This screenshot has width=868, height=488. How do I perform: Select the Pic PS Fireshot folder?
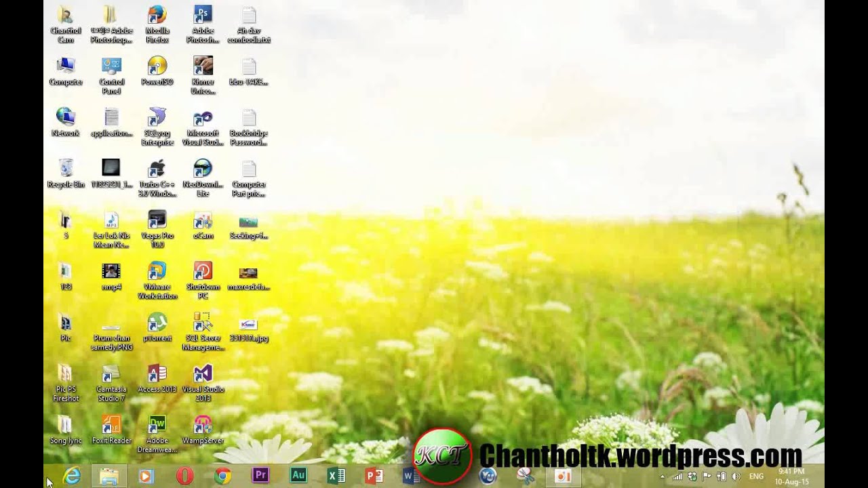click(x=66, y=383)
